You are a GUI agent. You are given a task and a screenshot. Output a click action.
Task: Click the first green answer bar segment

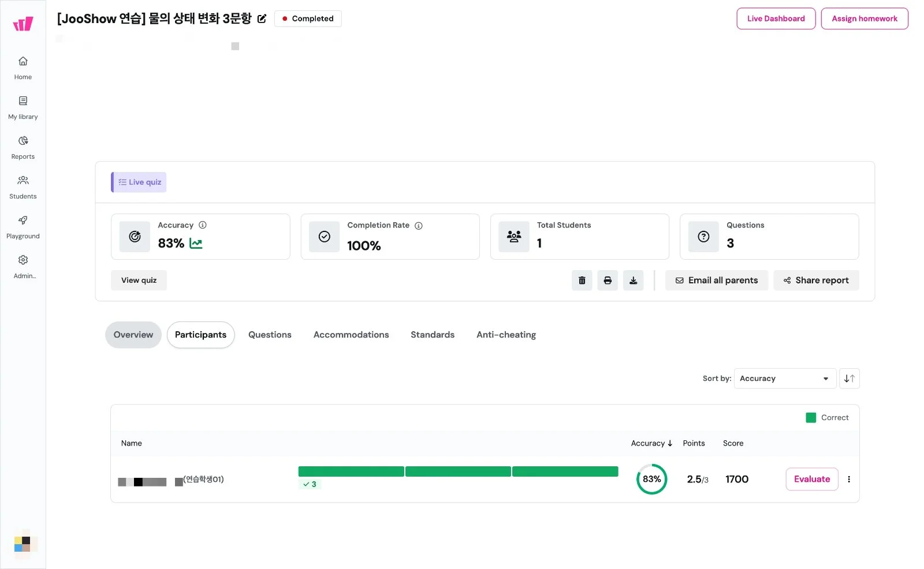(x=351, y=471)
